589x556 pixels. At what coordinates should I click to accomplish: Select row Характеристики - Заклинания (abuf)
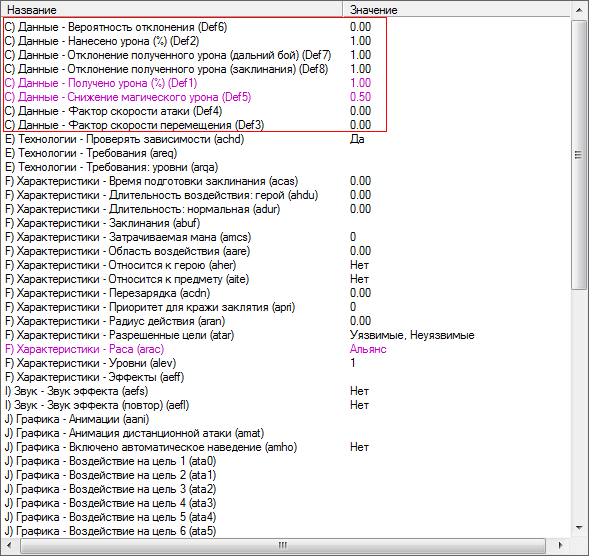(285, 223)
